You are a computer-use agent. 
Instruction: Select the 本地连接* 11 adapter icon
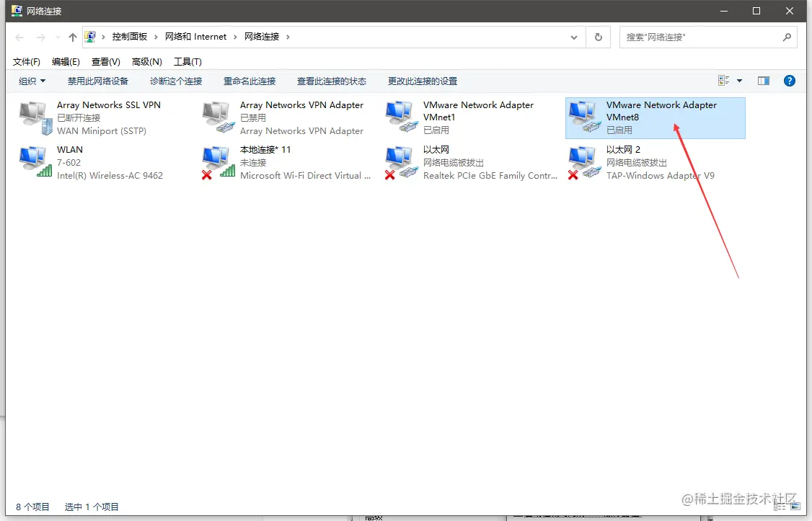[219, 162]
